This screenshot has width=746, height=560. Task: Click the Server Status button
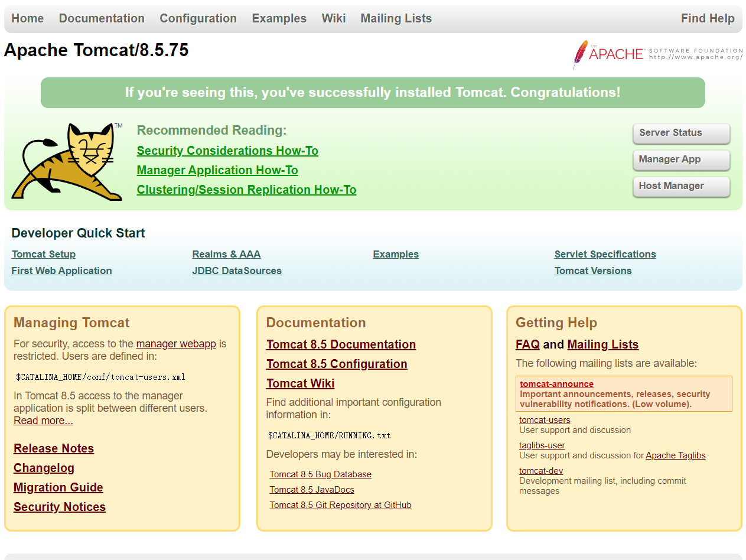pyautogui.click(x=681, y=133)
